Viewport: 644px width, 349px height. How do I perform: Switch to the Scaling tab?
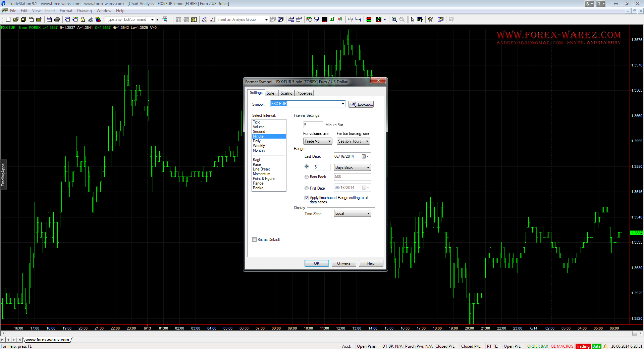point(286,93)
